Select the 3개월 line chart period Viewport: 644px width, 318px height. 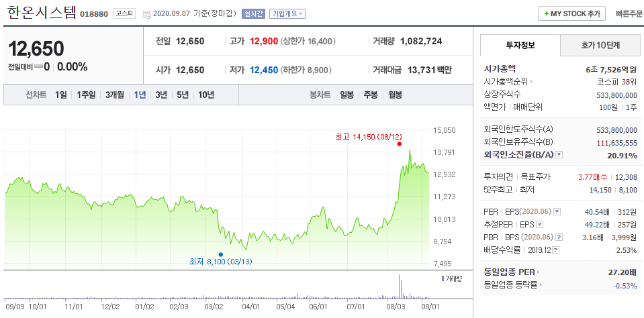(115, 95)
